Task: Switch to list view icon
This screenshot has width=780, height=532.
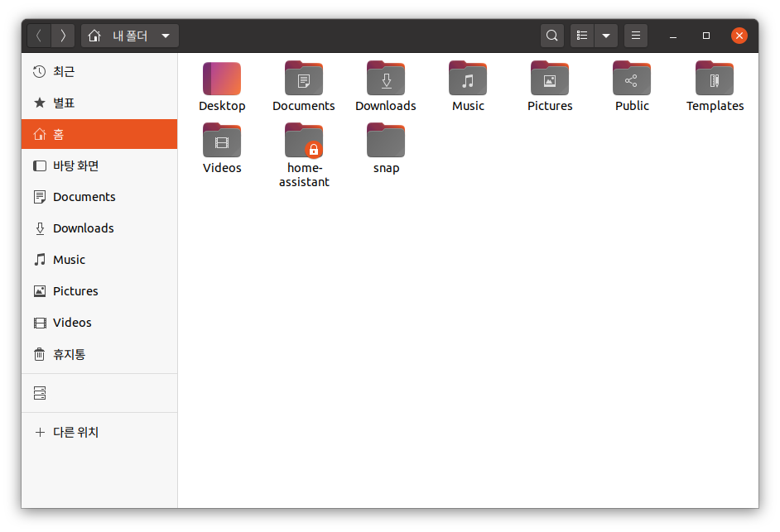Action: coord(582,36)
